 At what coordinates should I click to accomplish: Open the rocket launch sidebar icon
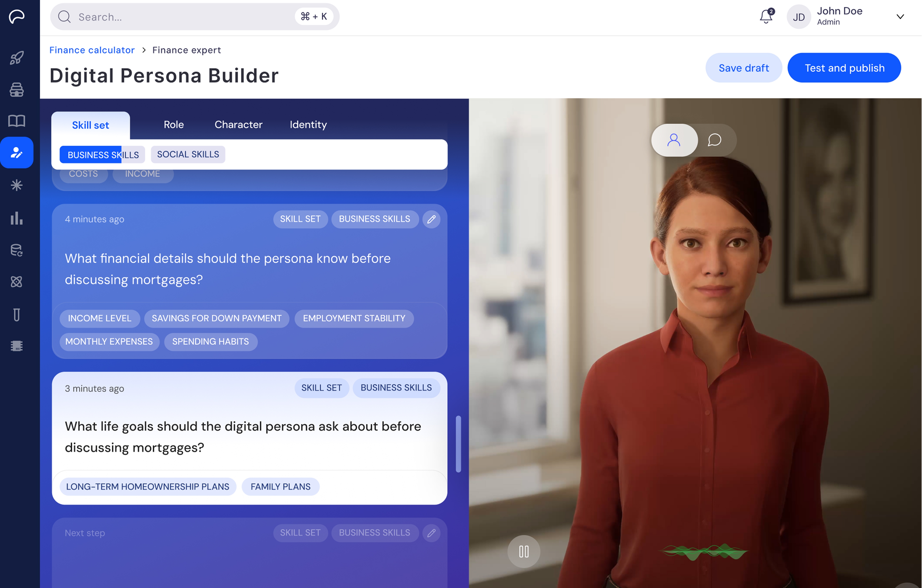[x=16, y=58]
